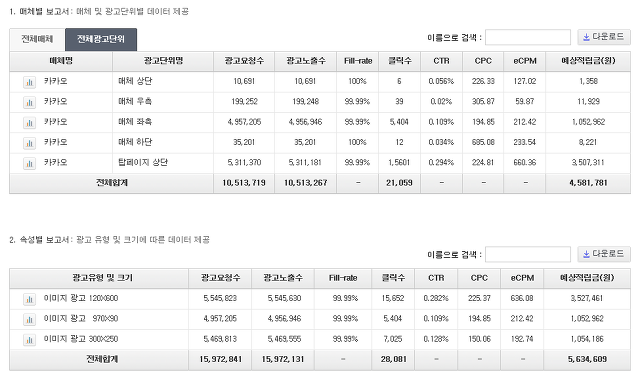
Task: Open chart icon for 탑페이지 상단 row
Action: coord(29,163)
